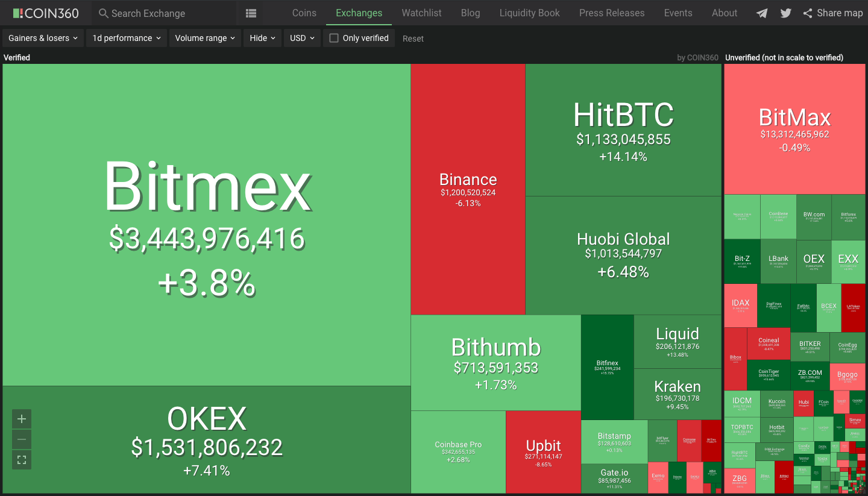The height and width of the screenshot is (496, 868).
Task: Go to the Watchlist tab
Action: pyautogui.click(x=422, y=13)
